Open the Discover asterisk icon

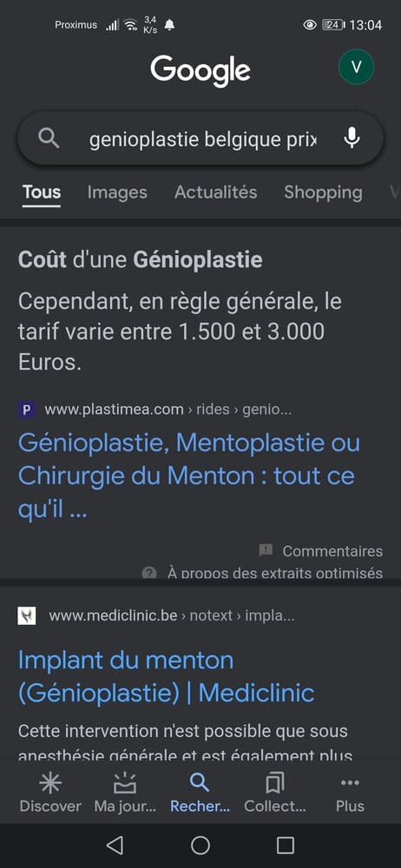point(50,783)
